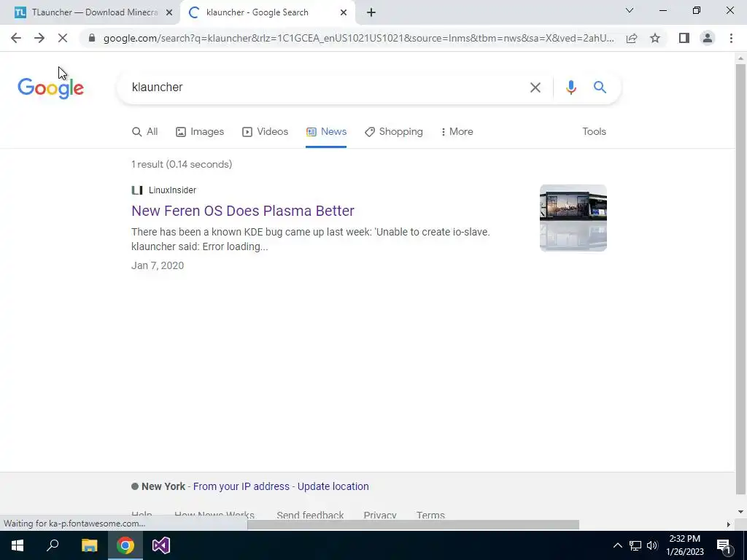
Task: Open Chrome three-dot menu
Action: pyautogui.click(x=731, y=38)
